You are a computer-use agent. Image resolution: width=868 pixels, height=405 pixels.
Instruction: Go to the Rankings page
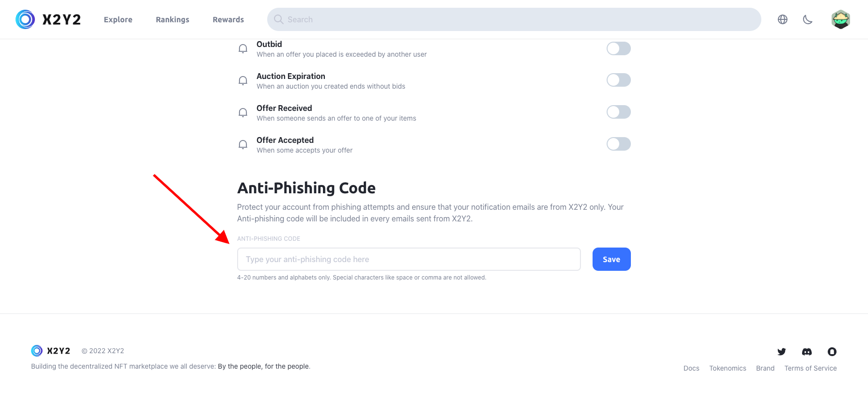[172, 19]
